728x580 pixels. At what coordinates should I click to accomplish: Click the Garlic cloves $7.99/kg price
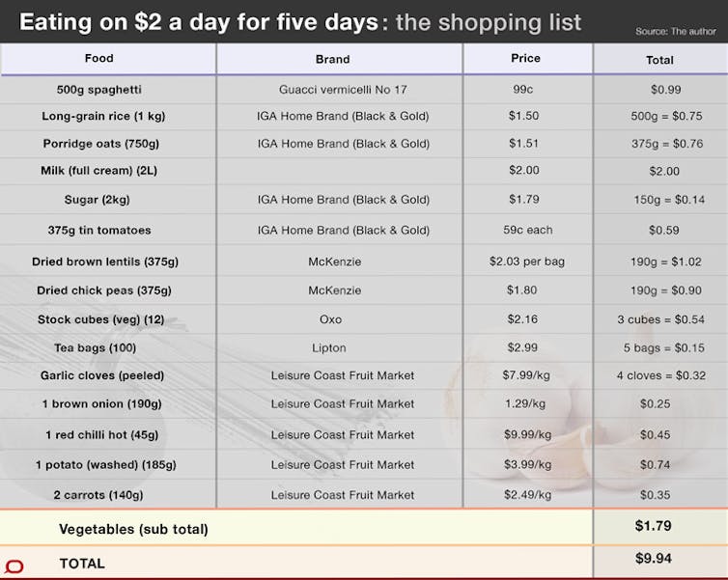pos(526,374)
